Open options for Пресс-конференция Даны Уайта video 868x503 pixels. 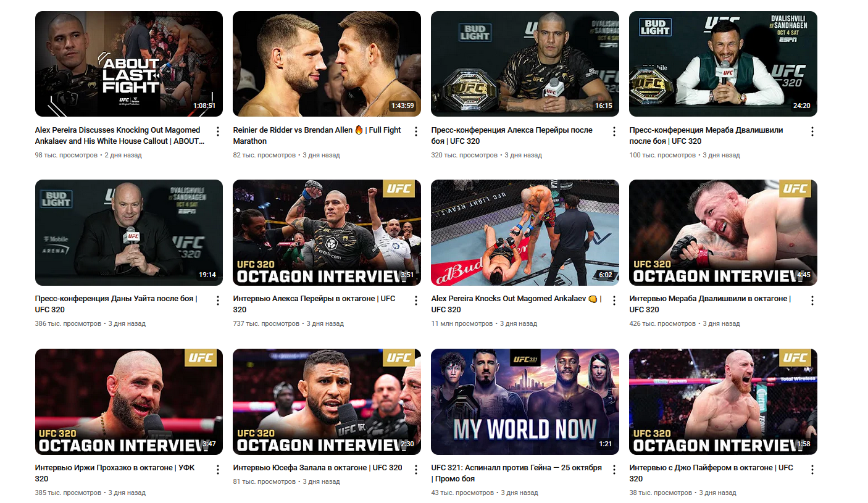click(x=217, y=300)
